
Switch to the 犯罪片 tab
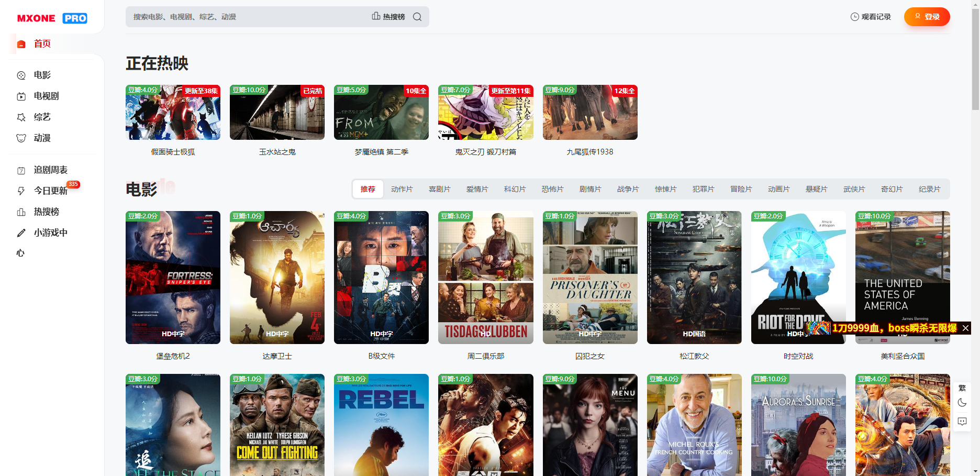(x=704, y=189)
